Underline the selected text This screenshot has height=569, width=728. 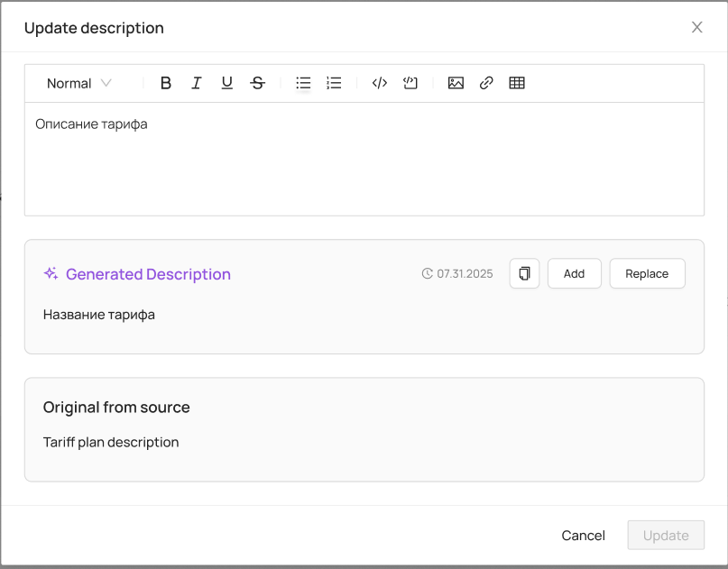(x=226, y=83)
